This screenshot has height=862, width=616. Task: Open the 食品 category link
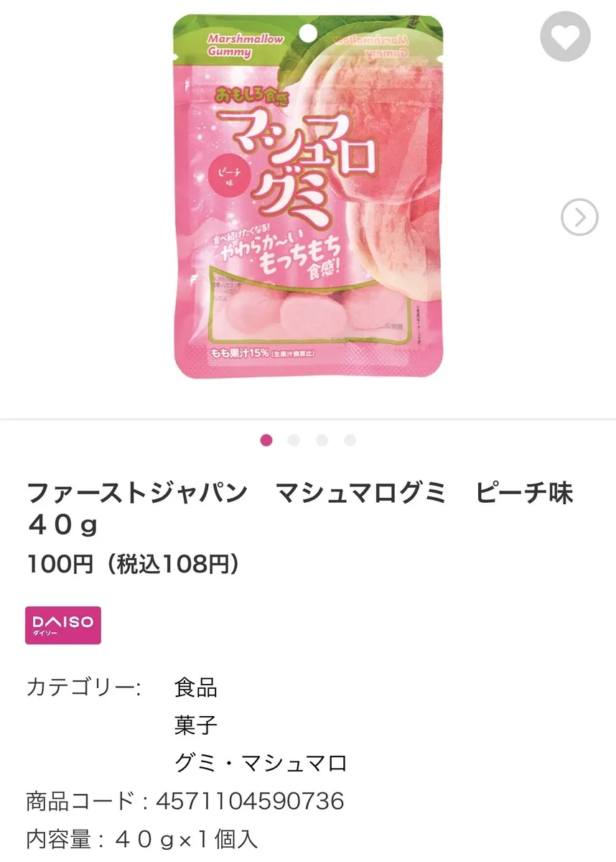tap(195, 687)
